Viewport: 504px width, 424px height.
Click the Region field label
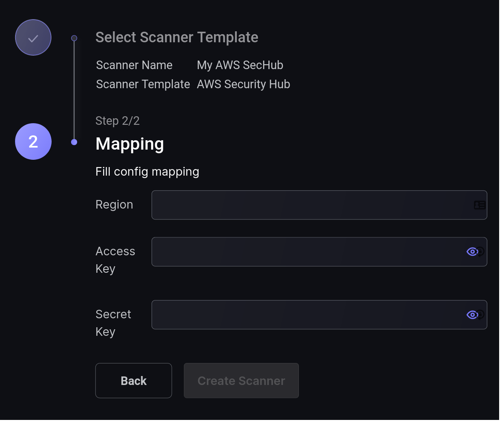[x=114, y=204]
